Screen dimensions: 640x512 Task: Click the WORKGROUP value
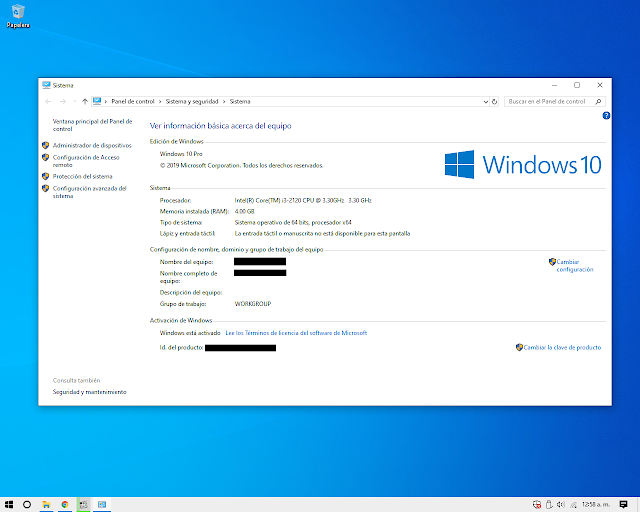[x=253, y=304]
